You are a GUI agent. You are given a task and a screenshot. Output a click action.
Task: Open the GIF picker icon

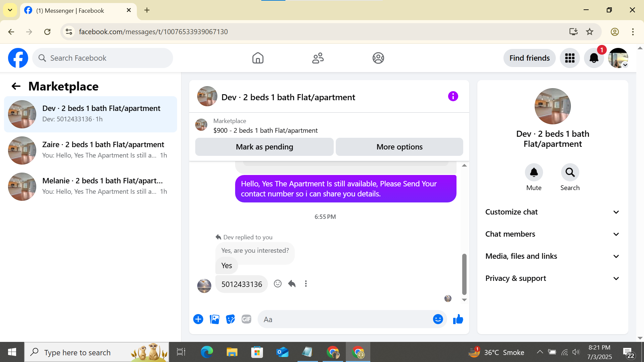click(x=247, y=319)
